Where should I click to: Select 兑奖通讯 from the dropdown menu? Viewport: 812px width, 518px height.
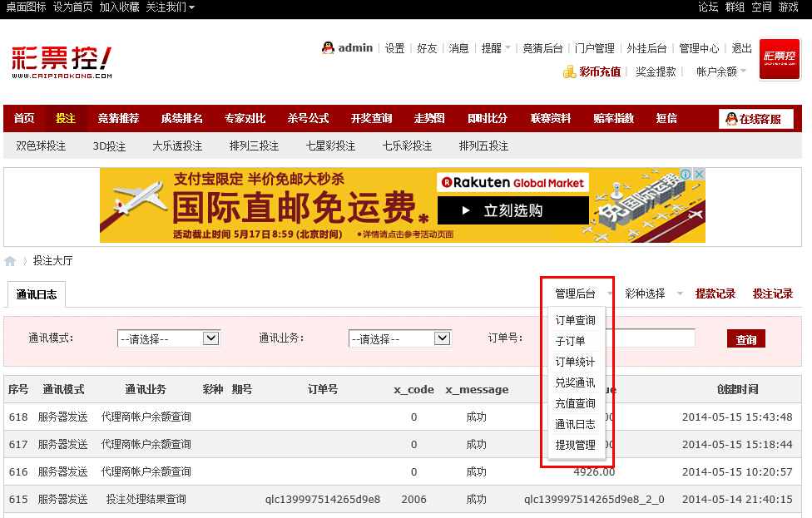576,382
